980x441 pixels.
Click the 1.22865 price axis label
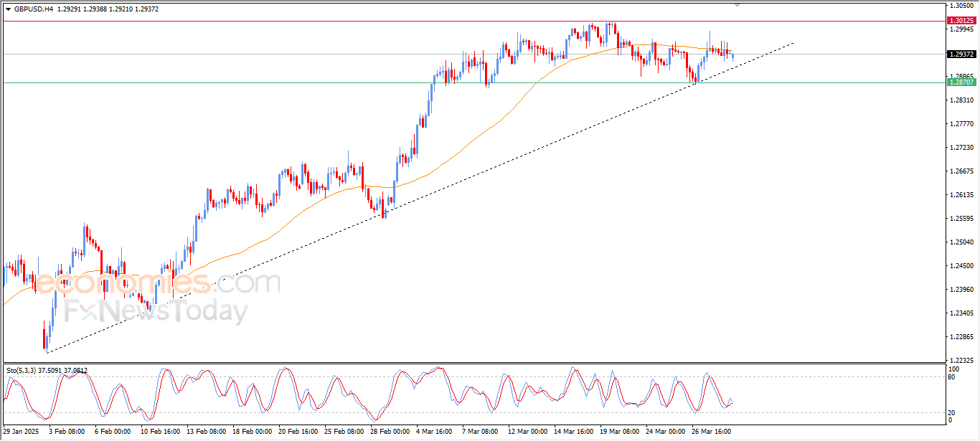960,337
